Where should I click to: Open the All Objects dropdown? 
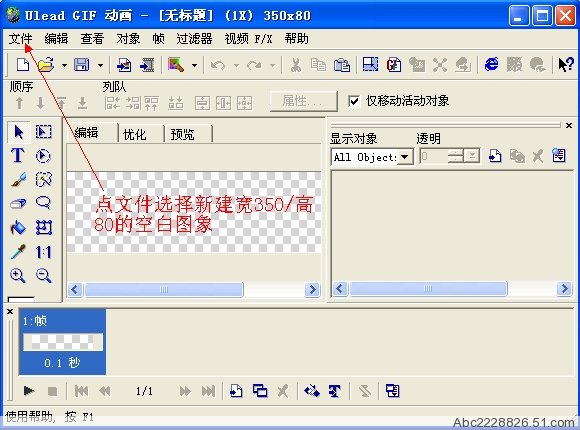click(x=405, y=157)
